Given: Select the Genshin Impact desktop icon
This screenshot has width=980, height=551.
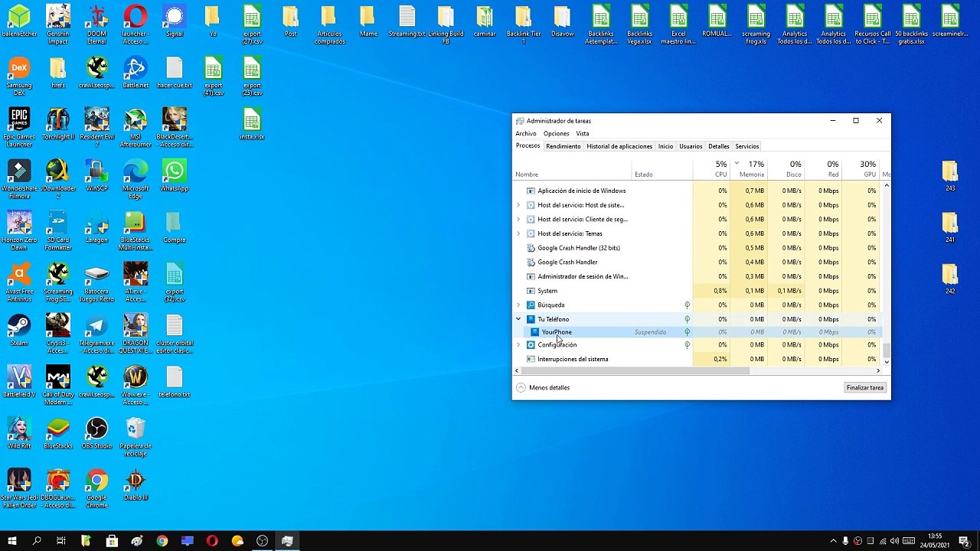Looking at the screenshot, I should (x=58, y=24).
